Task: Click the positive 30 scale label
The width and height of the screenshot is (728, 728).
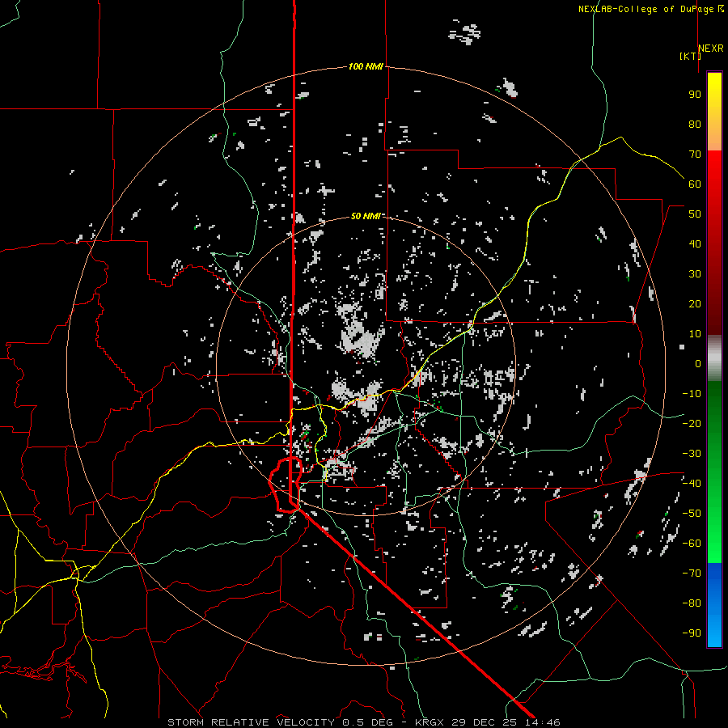Action: 695,274
